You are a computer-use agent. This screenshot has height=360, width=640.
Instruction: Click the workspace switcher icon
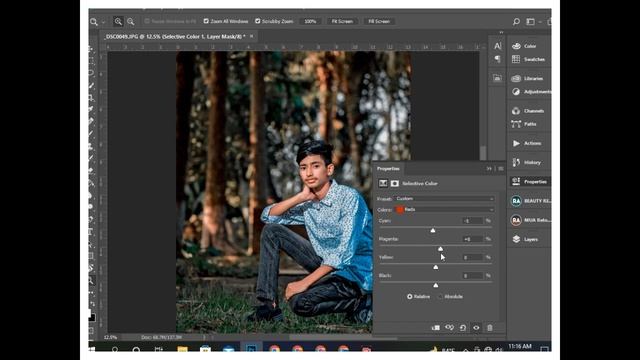point(530,22)
